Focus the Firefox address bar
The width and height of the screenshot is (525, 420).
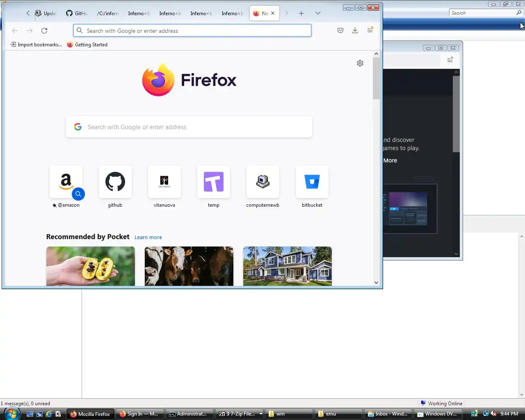[x=192, y=30]
